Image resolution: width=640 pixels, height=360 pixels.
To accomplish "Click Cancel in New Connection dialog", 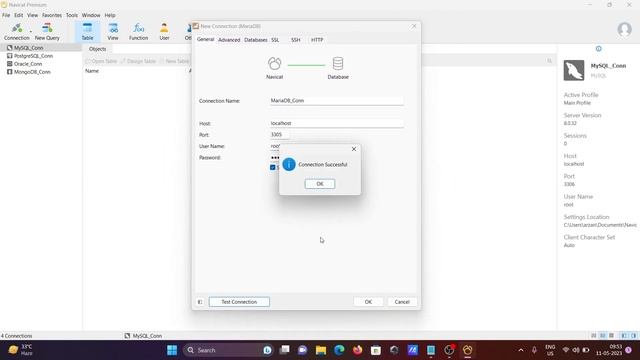I will pyautogui.click(x=402, y=302).
